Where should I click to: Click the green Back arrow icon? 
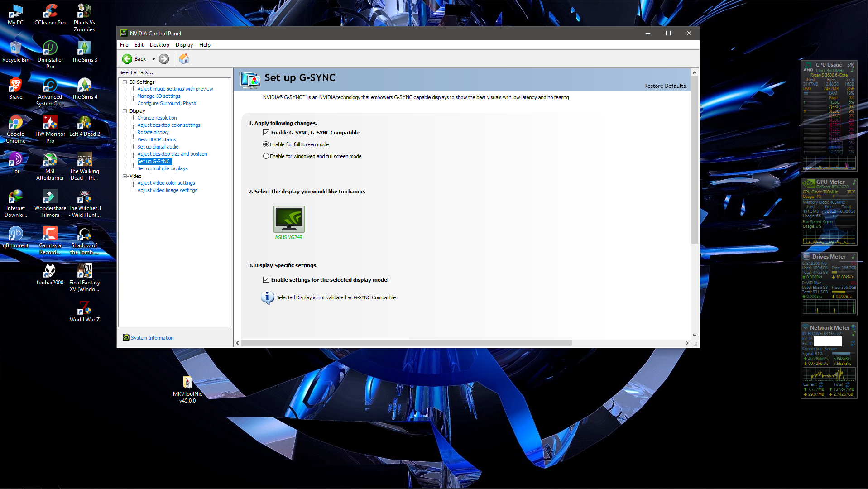point(127,59)
